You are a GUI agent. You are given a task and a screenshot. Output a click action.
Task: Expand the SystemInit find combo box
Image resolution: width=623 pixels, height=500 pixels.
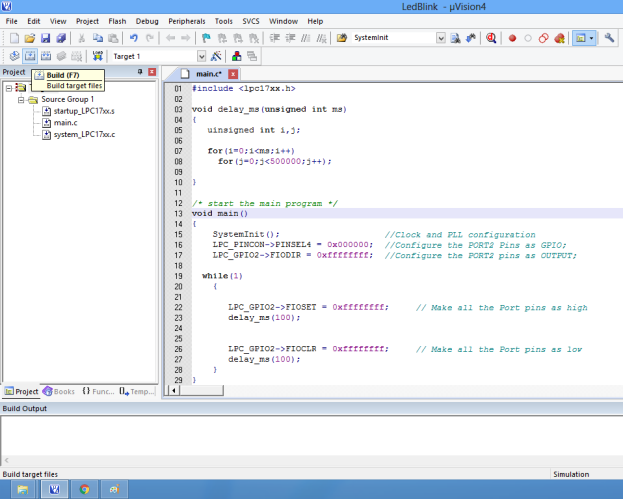[441, 38]
